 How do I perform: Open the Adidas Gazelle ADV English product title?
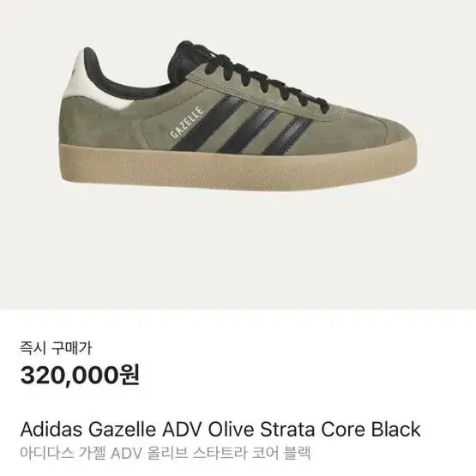click(220, 429)
